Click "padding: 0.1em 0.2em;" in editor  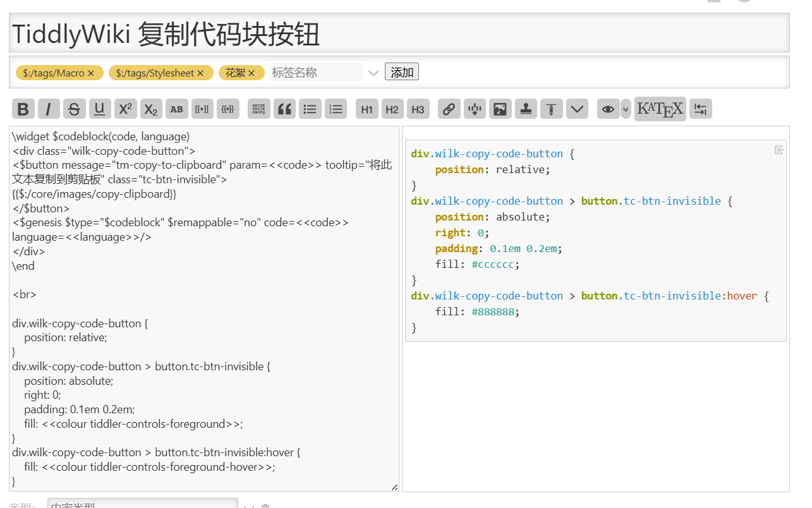[x=80, y=409]
